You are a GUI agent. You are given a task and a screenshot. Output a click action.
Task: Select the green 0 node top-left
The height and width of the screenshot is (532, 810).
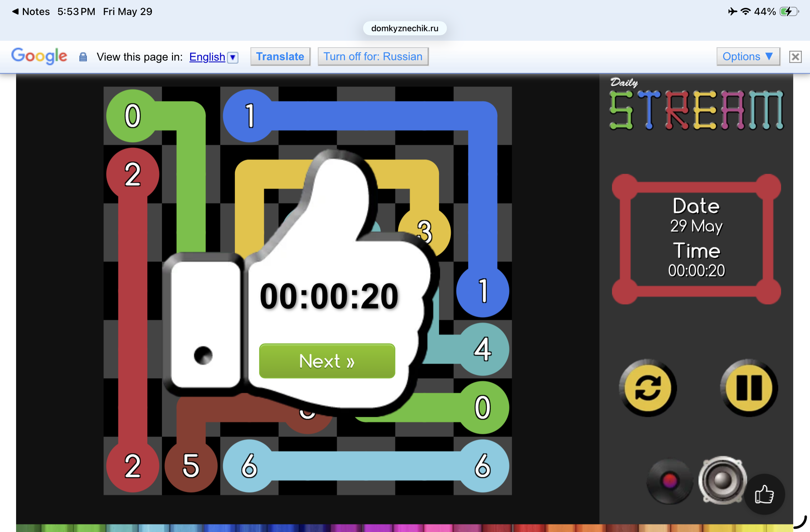tap(133, 116)
